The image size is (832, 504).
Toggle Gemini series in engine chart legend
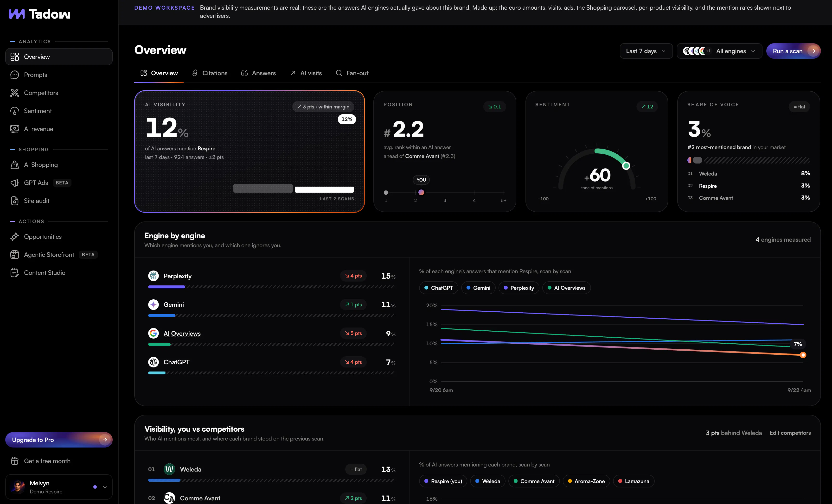click(478, 288)
